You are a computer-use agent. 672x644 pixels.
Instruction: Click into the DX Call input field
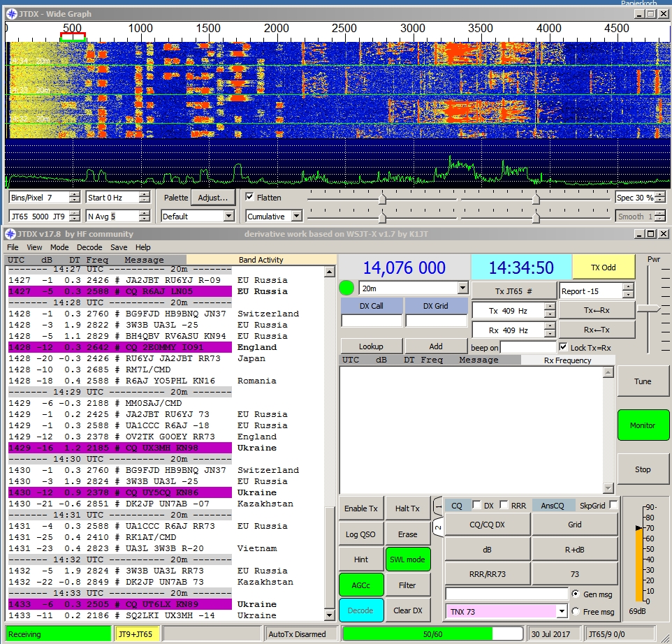(x=372, y=321)
